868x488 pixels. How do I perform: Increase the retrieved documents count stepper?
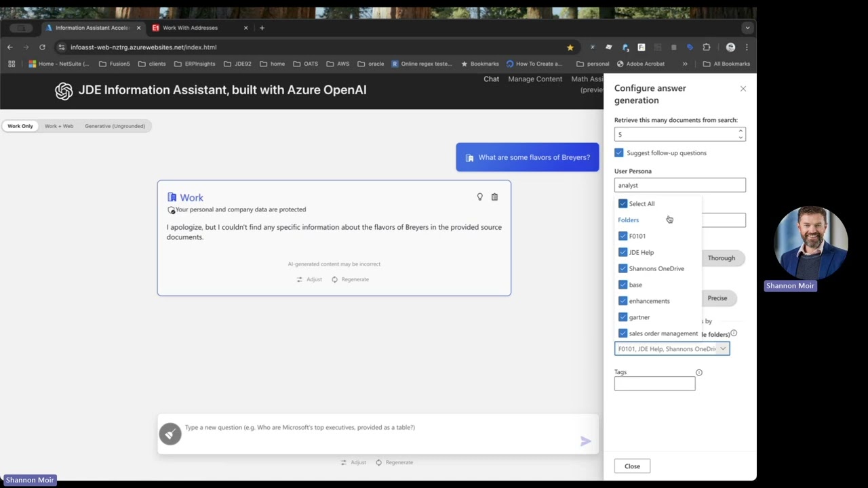pos(741,131)
